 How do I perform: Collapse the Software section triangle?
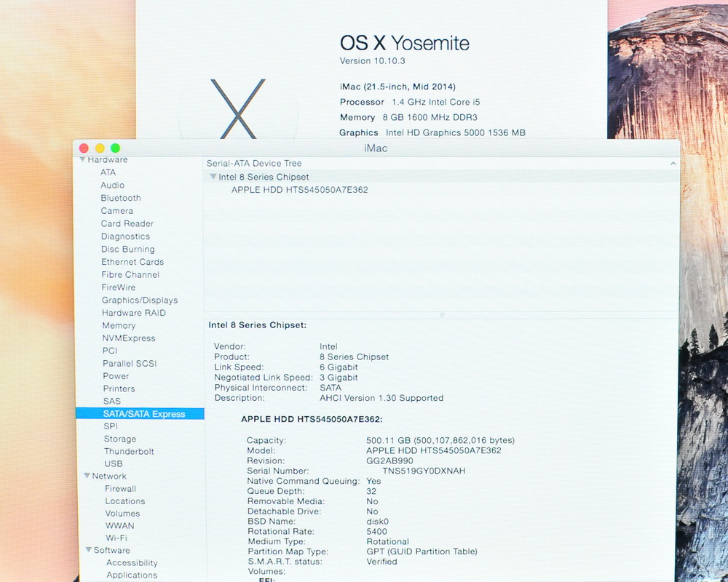(x=88, y=549)
